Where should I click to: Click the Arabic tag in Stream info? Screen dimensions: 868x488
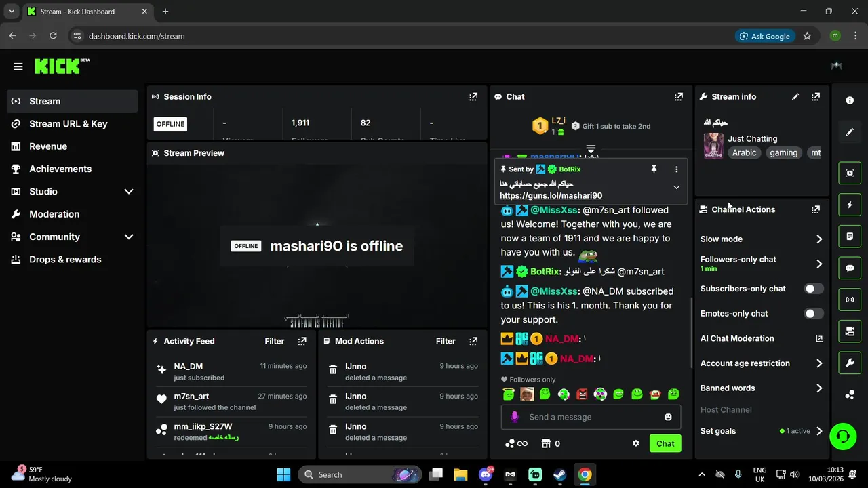click(744, 153)
